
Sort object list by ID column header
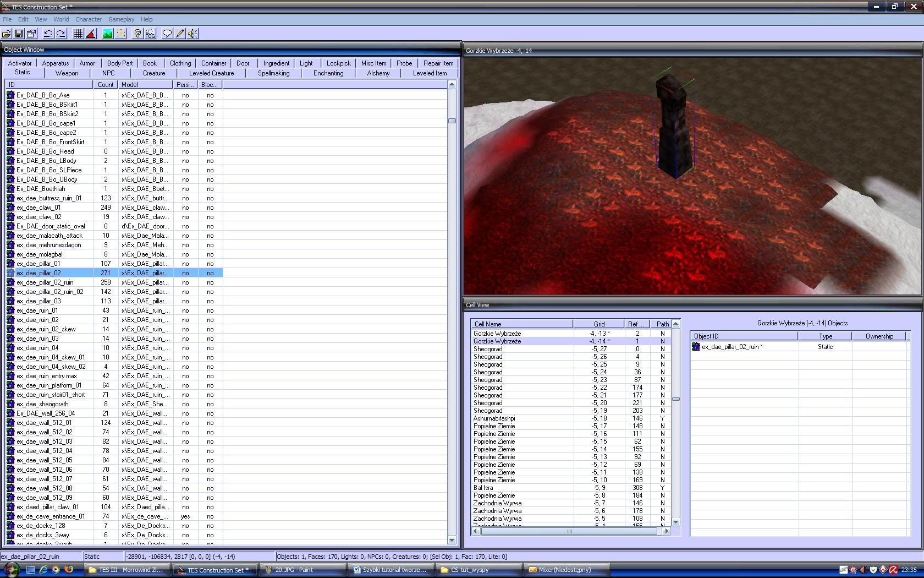(50, 85)
